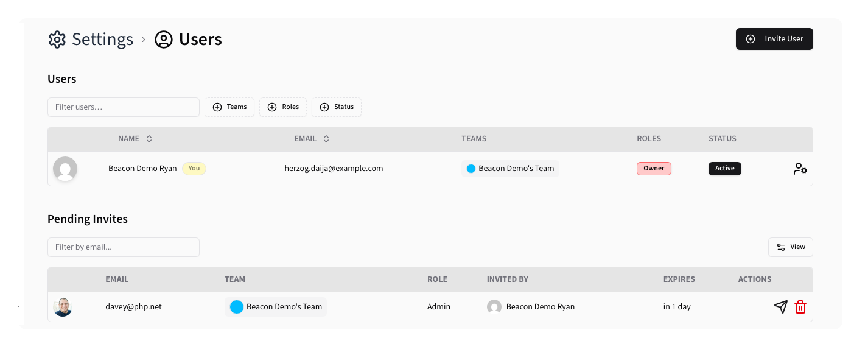Open the Status filter dropdown
This screenshot has width=868, height=355.
click(x=337, y=107)
